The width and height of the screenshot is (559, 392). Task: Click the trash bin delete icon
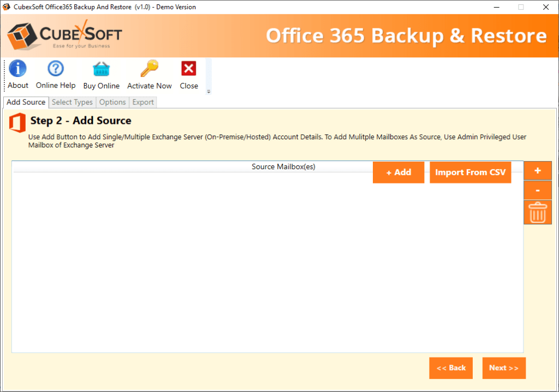pyautogui.click(x=538, y=212)
